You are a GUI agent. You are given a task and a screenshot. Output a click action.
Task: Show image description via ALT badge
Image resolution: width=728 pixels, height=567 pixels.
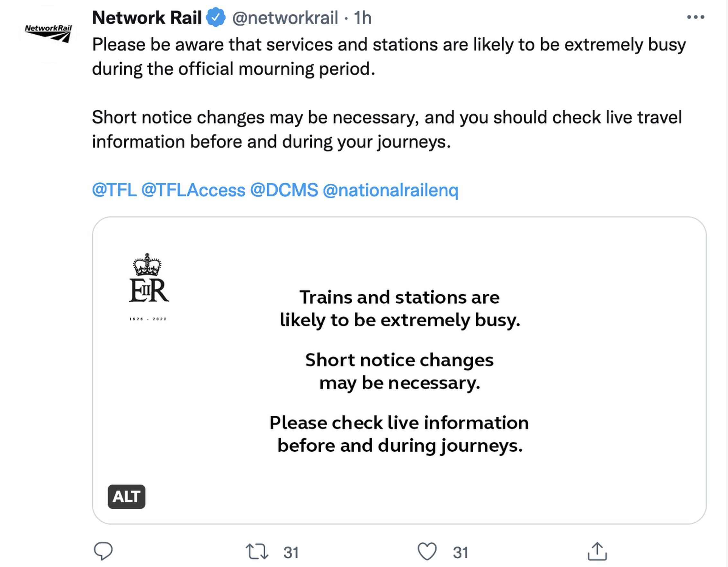point(126,497)
